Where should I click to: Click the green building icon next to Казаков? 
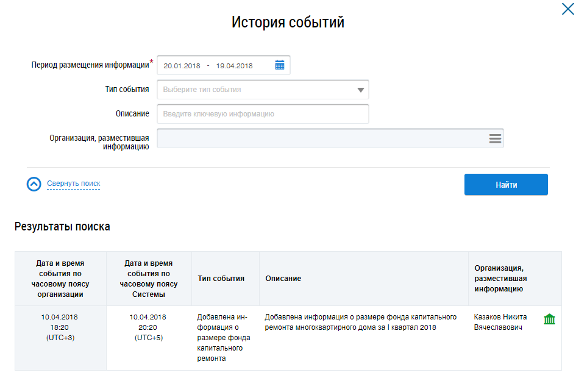click(x=549, y=319)
